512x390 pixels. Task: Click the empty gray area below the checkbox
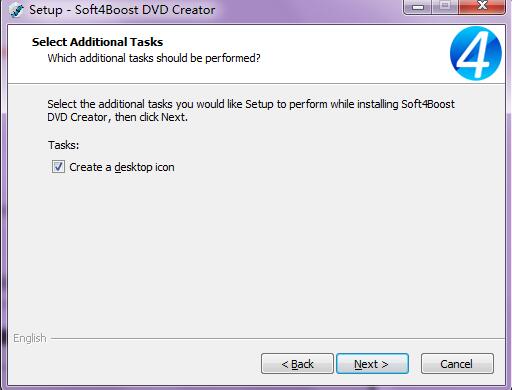(256, 253)
